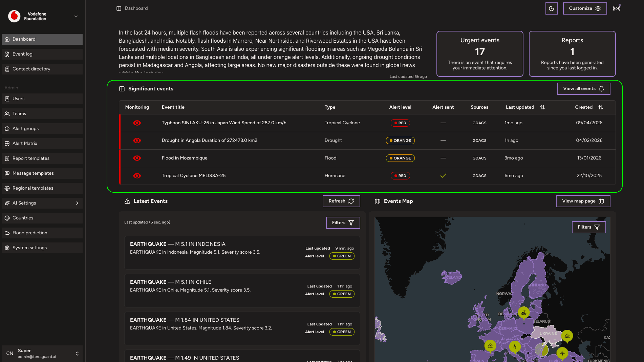Click the Dashboard breadcrumb label
Image resolution: width=644 pixels, height=362 pixels.
pos(136,8)
